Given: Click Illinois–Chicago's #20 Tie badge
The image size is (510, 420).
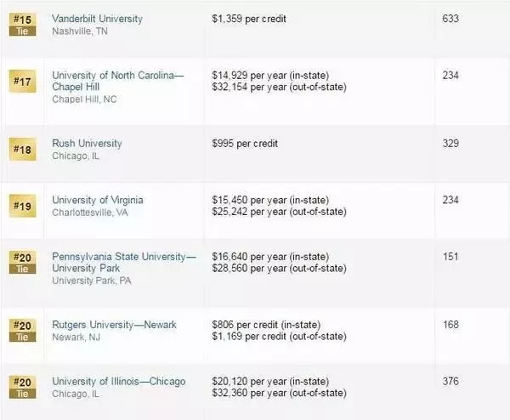Looking at the screenshot, I should (x=22, y=387).
